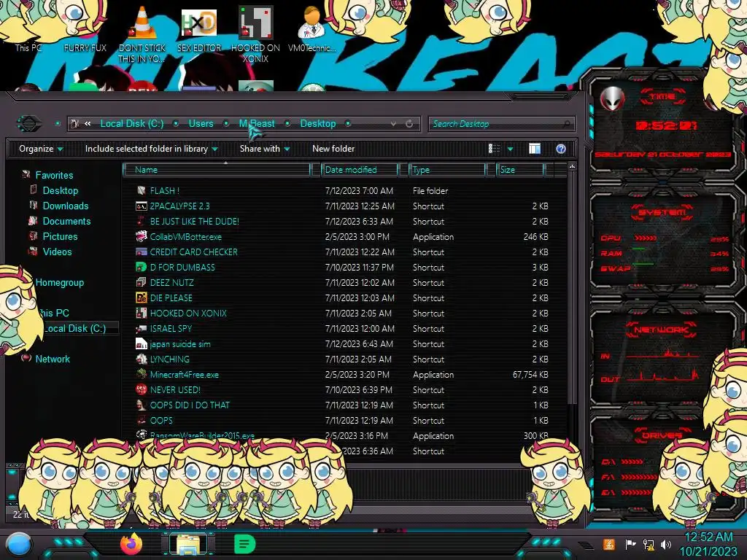Expand address bar history dropdown arrow
747x560 pixels.
393,124
